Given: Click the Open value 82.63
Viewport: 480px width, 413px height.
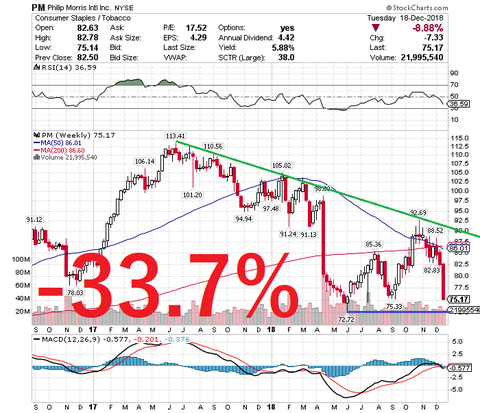Looking at the screenshot, I should tap(88, 28).
